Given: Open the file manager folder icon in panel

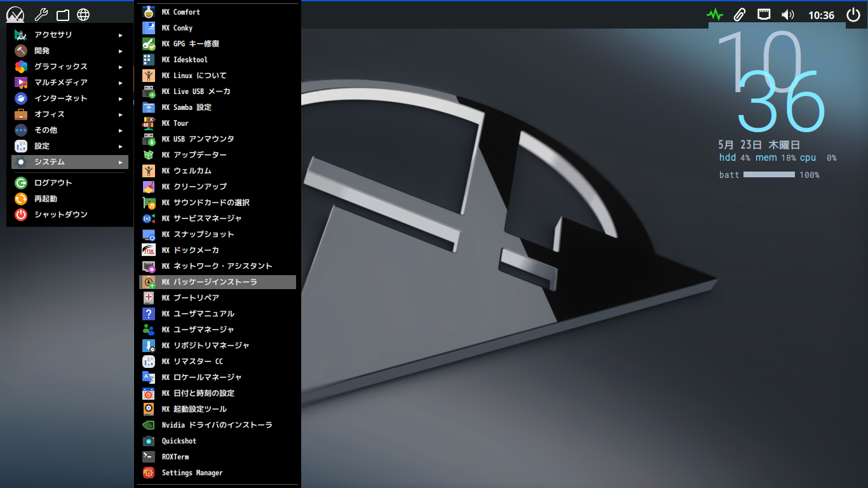Looking at the screenshot, I should click(62, 15).
